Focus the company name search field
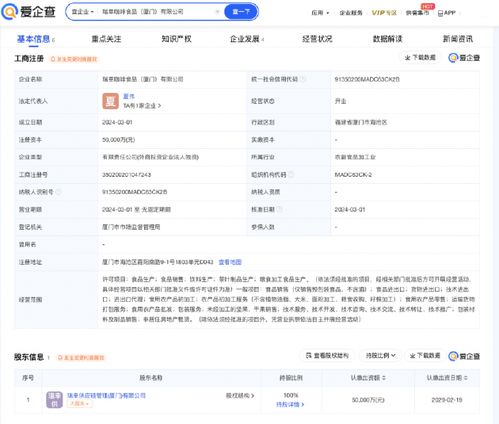This screenshot has width=499, height=424. [x=157, y=12]
